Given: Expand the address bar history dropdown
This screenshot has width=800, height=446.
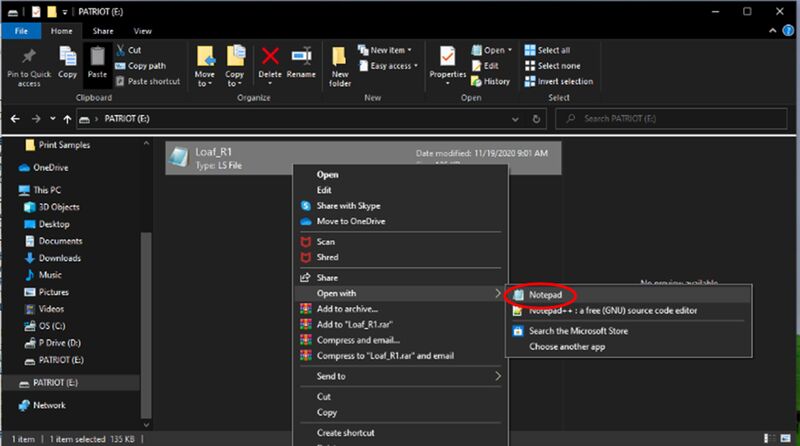Looking at the screenshot, I should (x=515, y=119).
